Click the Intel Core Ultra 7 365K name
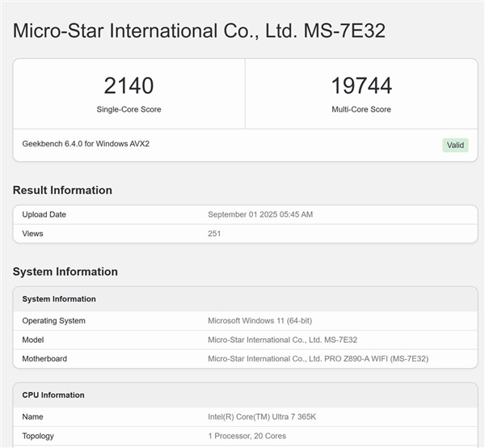This screenshot has width=485, height=448. click(264, 417)
